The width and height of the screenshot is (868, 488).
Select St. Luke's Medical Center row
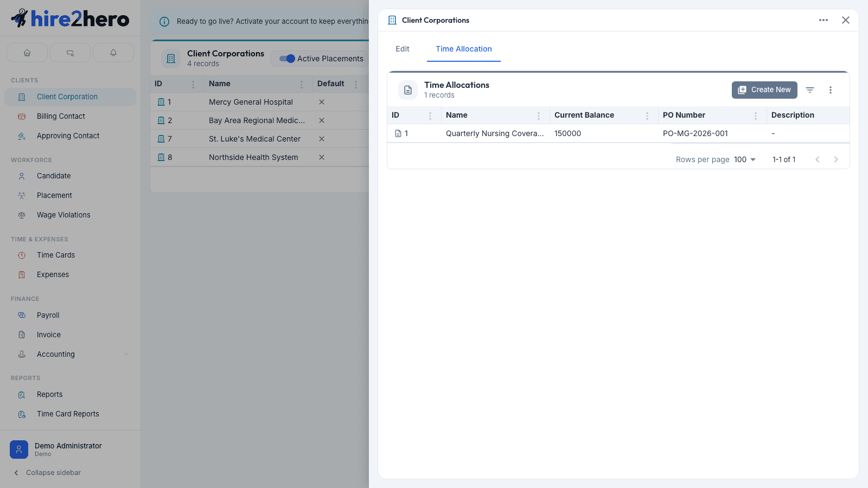pyautogui.click(x=259, y=139)
